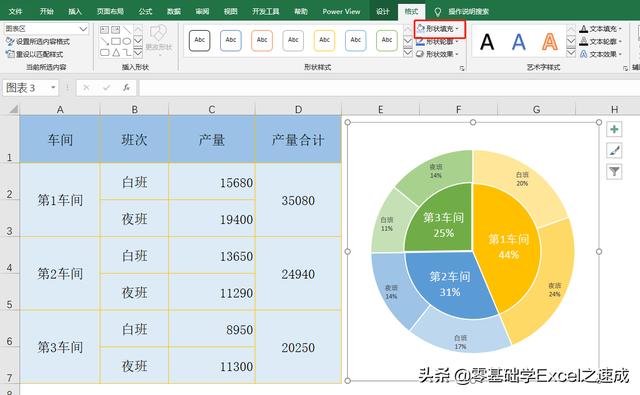Apply the blue outline Abc shape style

231,40
